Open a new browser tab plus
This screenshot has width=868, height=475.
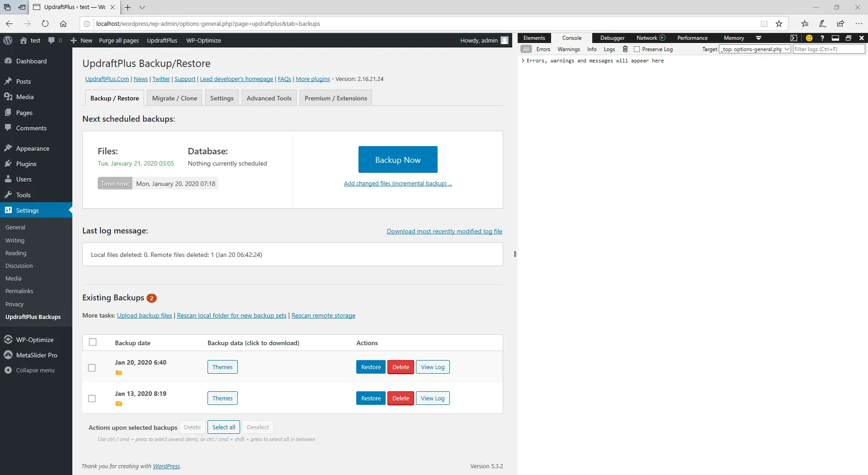pyautogui.click(x=128, y=7)
